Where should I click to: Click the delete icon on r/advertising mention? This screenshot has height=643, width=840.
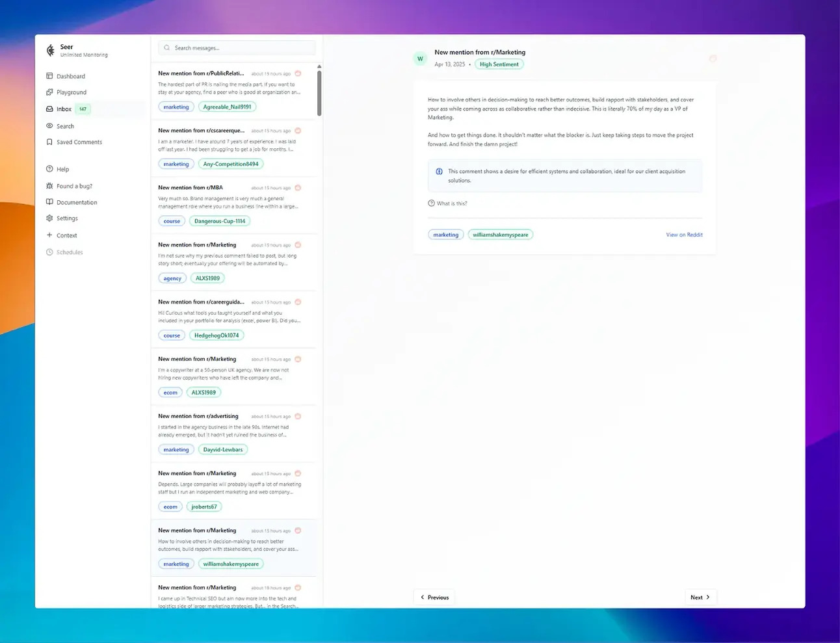pyautogui.click(x=298, y=417)
